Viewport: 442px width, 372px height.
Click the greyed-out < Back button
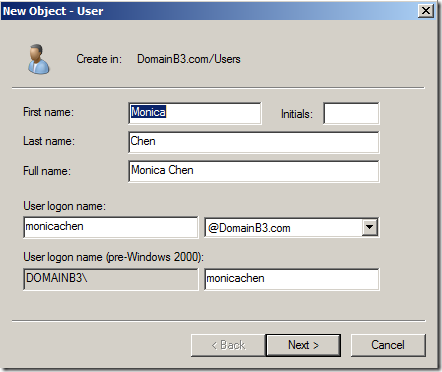(x=228, y=345)
